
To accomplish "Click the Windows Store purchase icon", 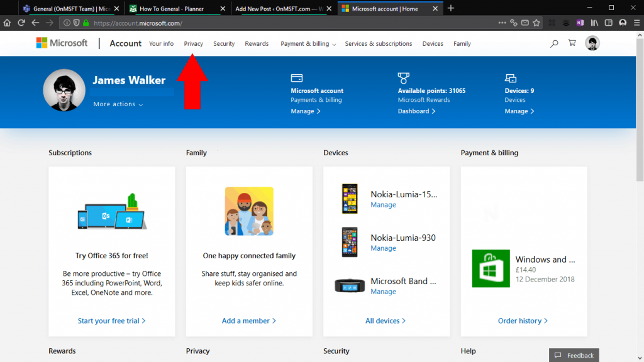I will pos(491,268).
